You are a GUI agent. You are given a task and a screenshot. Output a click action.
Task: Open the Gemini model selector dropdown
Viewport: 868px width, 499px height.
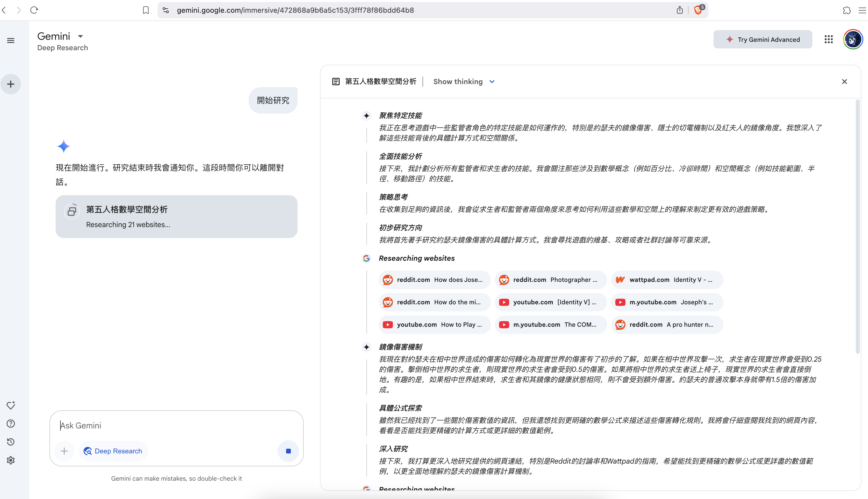pos(80,36)
